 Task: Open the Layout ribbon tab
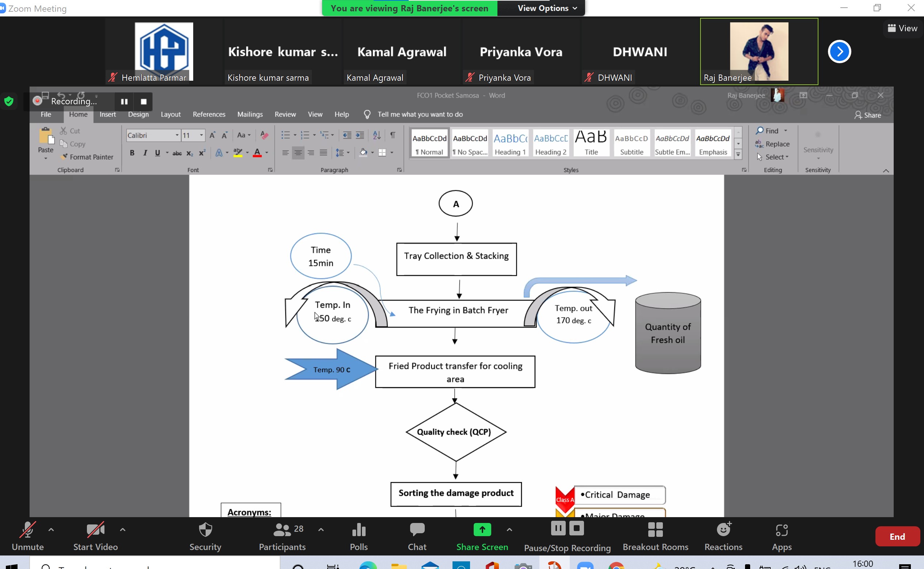point(171,114)
